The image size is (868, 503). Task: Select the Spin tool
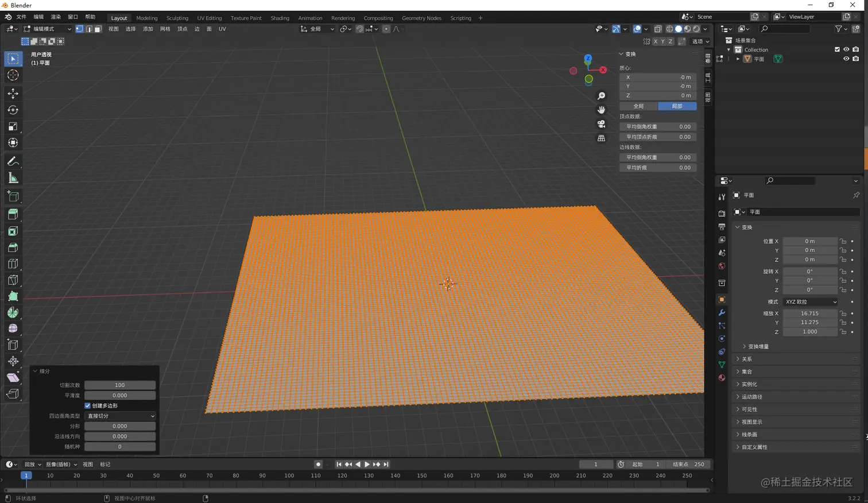click(13, 313)
